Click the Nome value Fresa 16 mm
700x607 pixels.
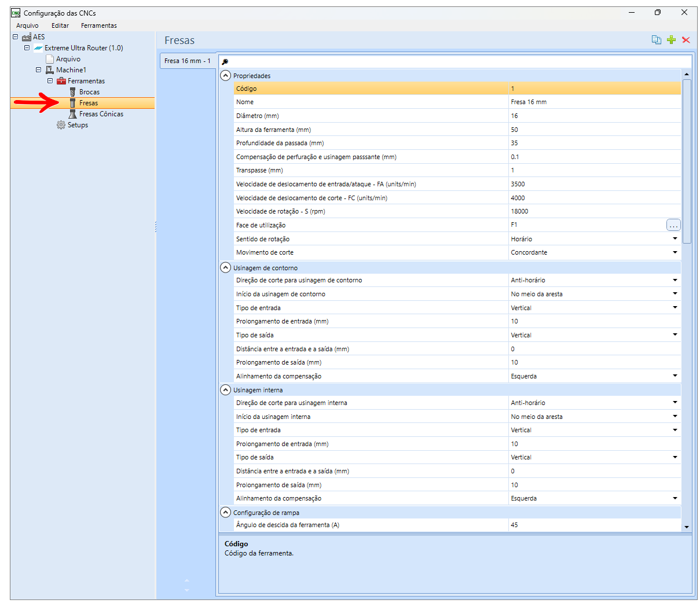click(x=595, y=102)
